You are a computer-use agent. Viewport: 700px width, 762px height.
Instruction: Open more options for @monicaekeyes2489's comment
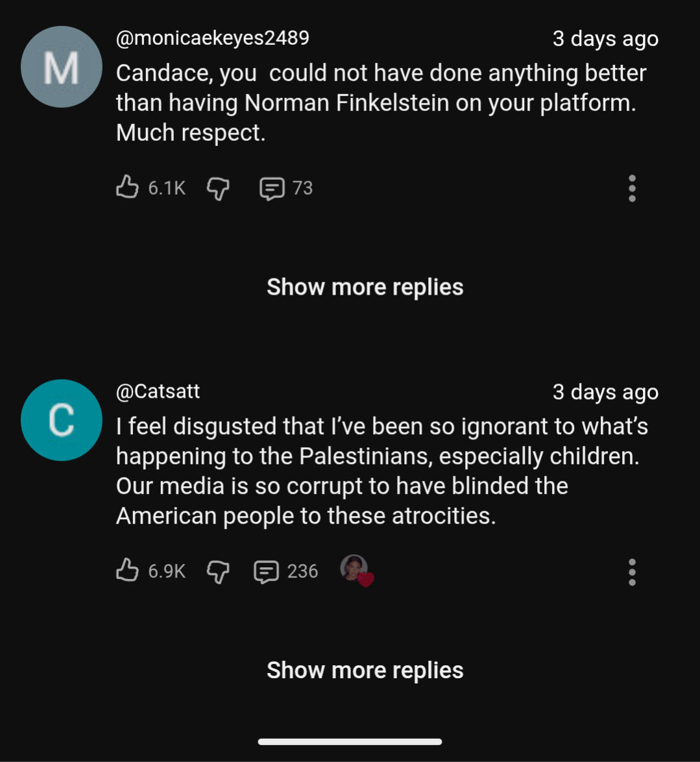pyautogui.click(x=632, y=188)
